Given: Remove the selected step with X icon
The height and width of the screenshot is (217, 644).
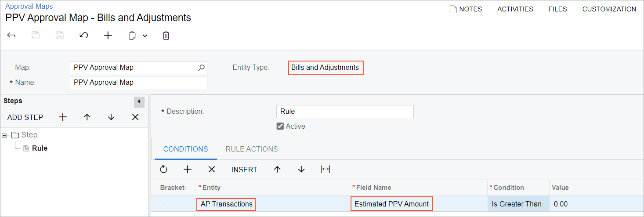Looking at the screenshot, I should [135, 117].
